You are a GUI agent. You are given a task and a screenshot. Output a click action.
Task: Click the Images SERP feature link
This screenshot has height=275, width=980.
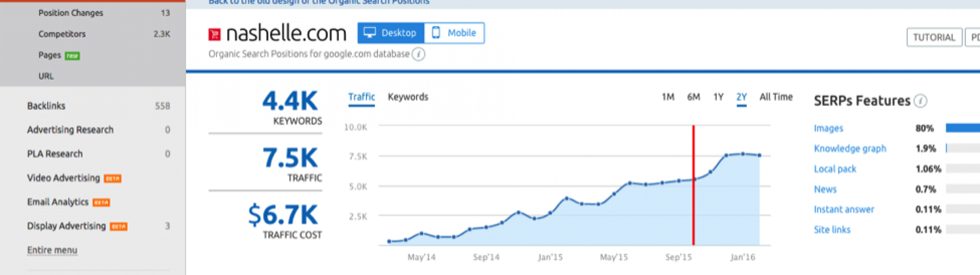point(828,128)
